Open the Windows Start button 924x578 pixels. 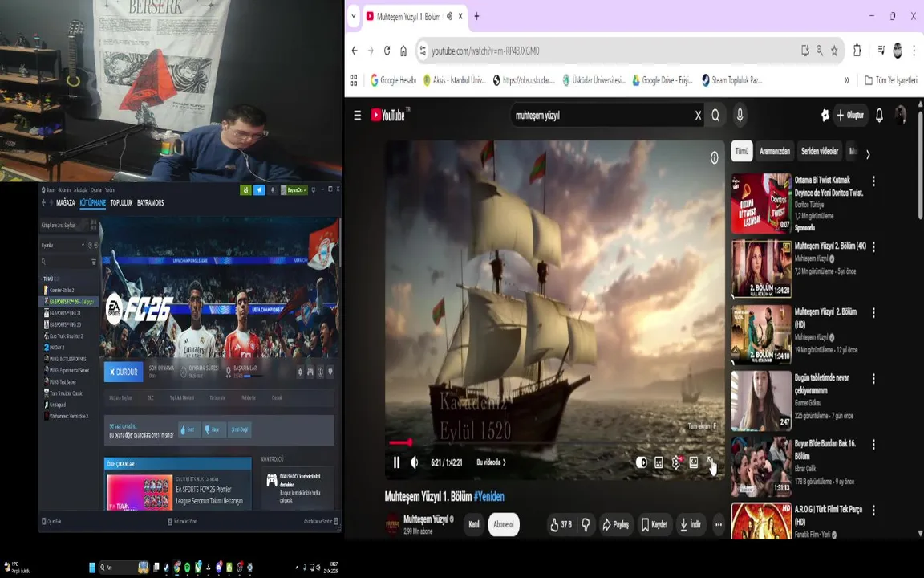click(x=92, y=568)
